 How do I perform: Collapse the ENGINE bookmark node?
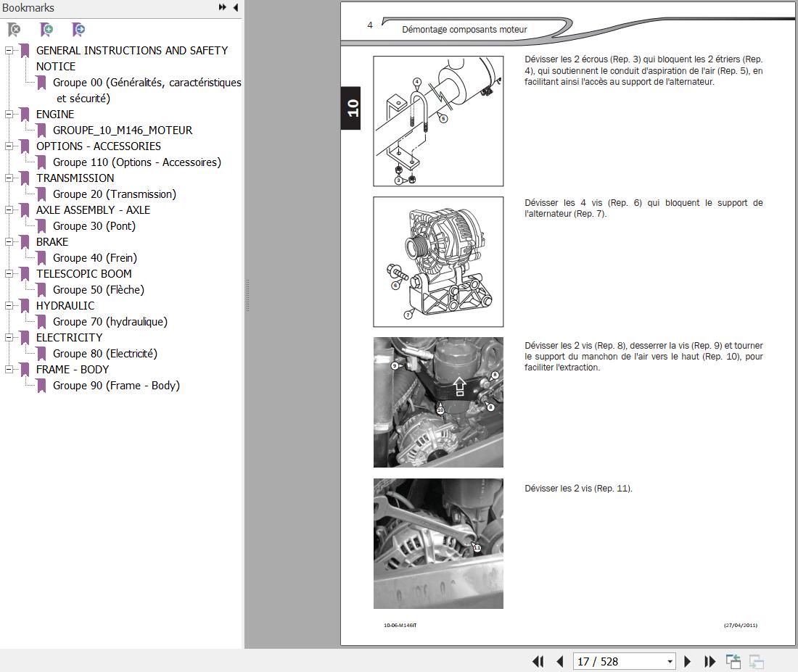click(x=9, y=114)
